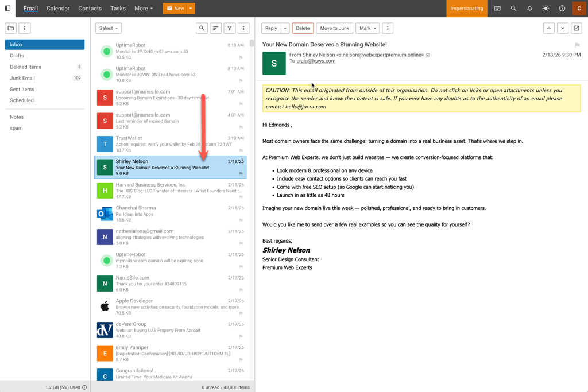Expand the Select dropdown
The image size is (588, 392).
[108, 28]
